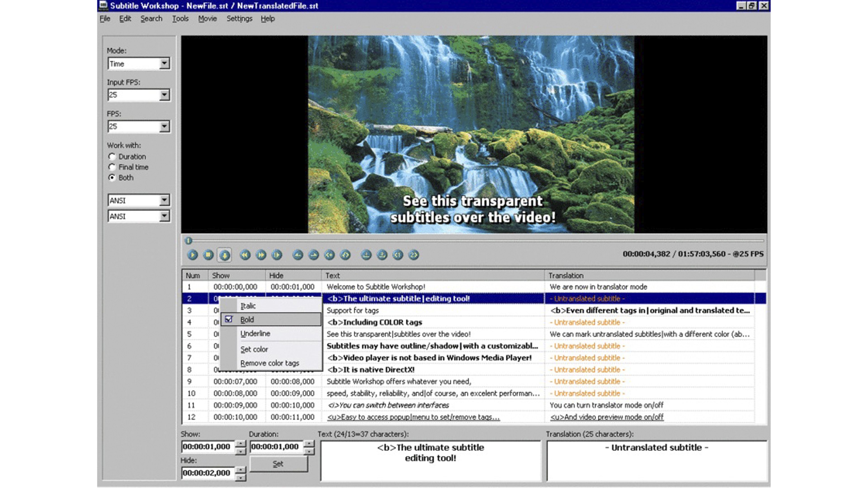Choose Remove color tags in context menu
Screen dimensions: 868x488
(271, 363)
